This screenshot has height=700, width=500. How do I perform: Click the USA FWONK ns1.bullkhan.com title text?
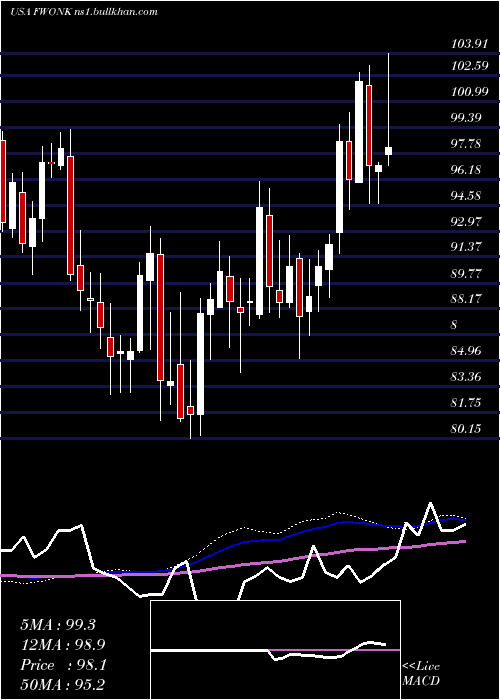(84, 12)
